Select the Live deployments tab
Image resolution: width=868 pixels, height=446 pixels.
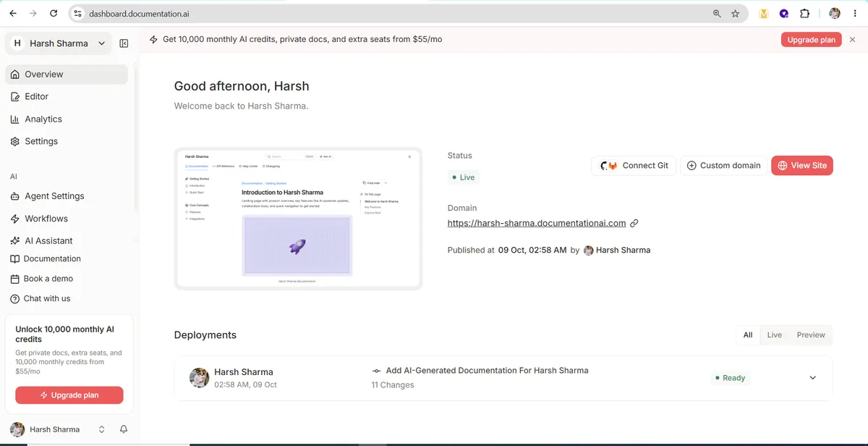click(775, 334)
